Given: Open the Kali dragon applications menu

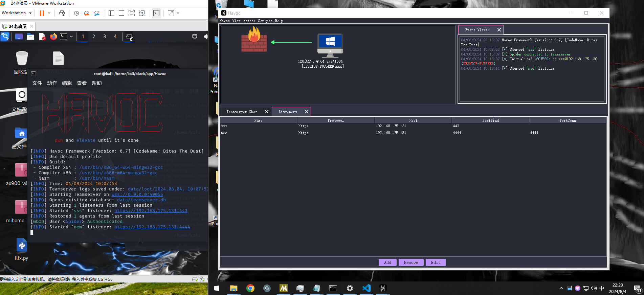Looking at the screenshot, I should [5, 37].
